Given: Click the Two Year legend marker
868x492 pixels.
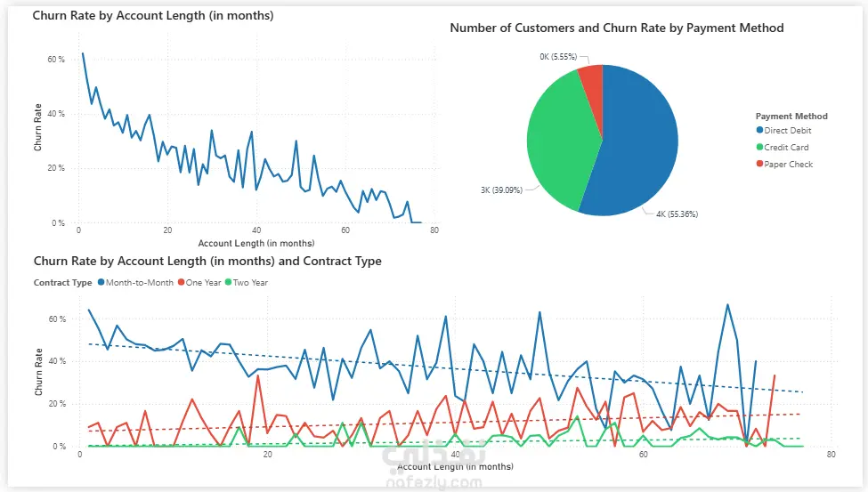Looking at the screenshot, I should point(228,282).
